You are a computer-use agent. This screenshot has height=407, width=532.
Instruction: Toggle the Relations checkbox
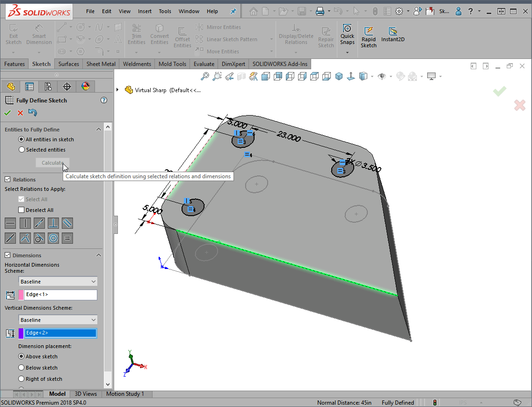[7, 179]
